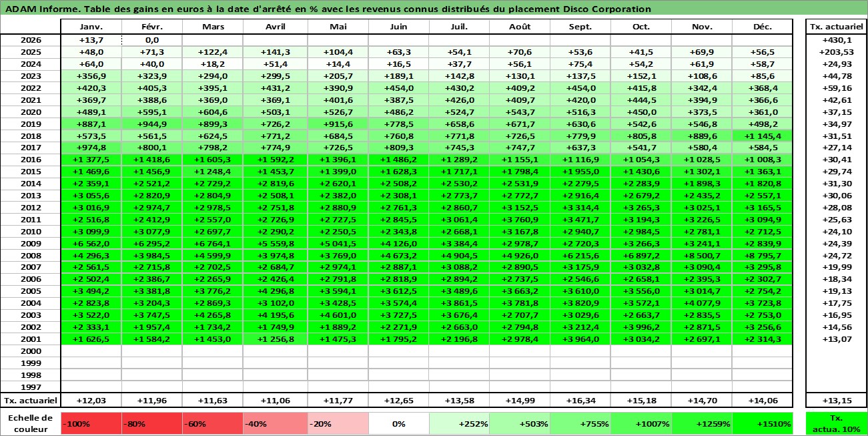This screenshot has width=868, height=436.
Task: Click the 'Echelle de couleur' label
Action: (x=30, y=423)
